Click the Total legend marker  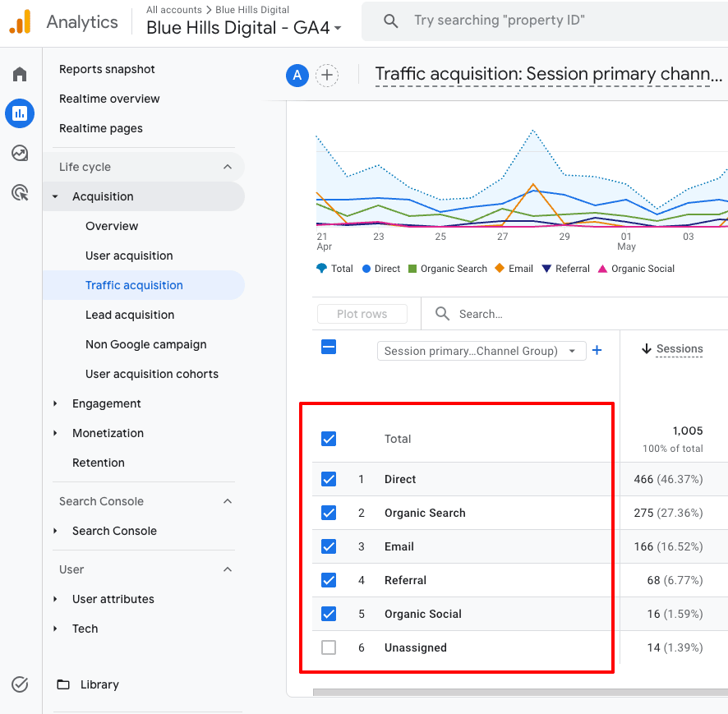point(321,269)
